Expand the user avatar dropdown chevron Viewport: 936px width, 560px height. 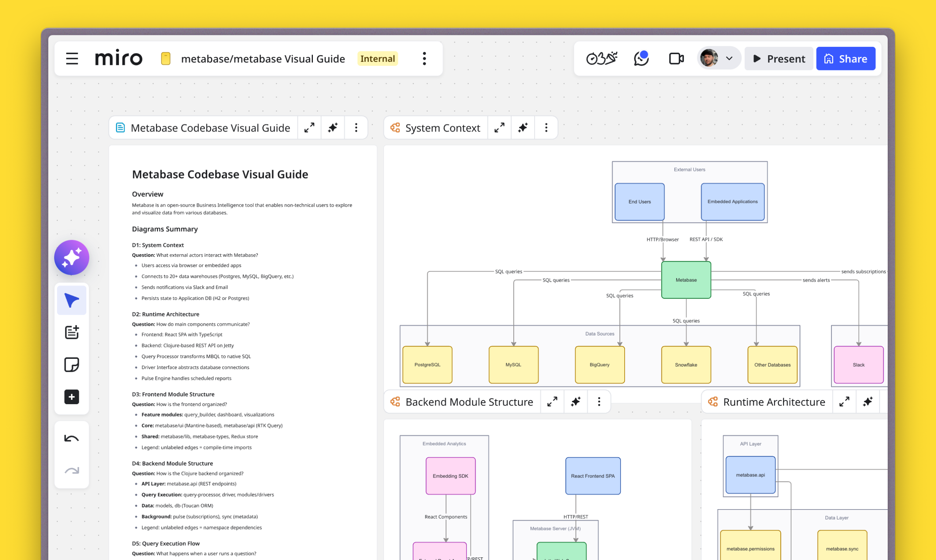(x=729, y=59)
